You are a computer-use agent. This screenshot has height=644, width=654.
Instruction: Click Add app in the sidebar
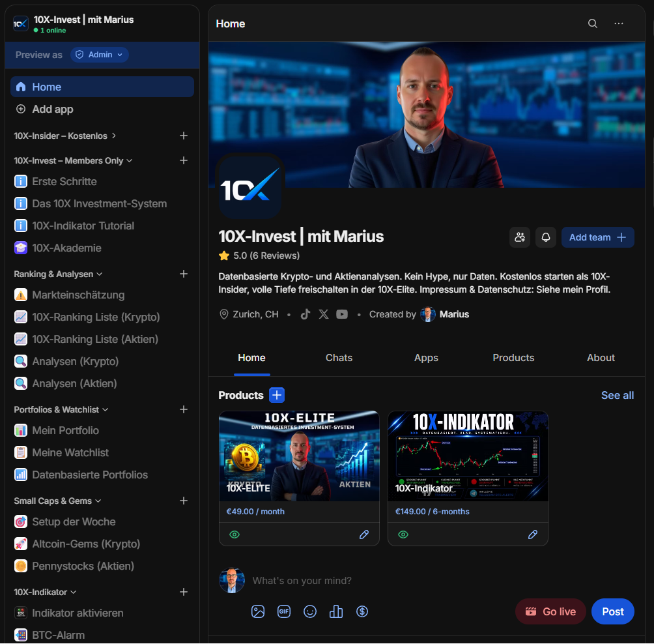102,109
